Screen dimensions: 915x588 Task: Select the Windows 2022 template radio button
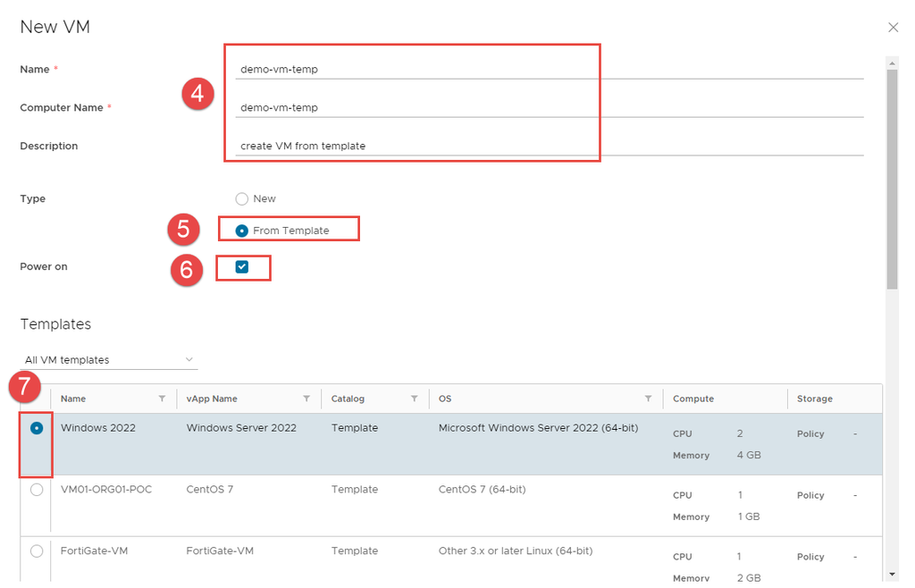coord(37,428)
